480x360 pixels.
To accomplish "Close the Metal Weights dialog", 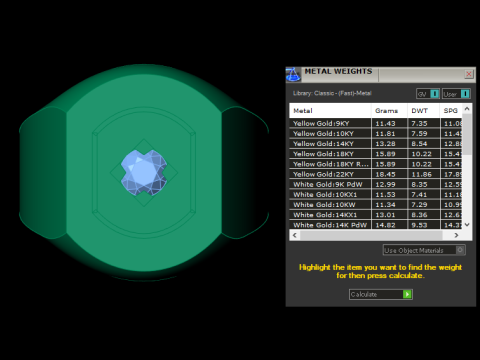I will coord(469,74).
